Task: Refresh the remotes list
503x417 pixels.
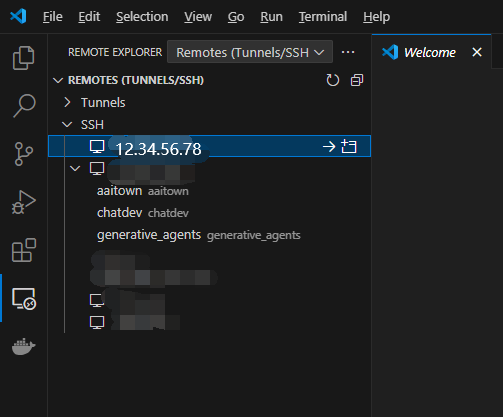Action: [x=332, y=80]
